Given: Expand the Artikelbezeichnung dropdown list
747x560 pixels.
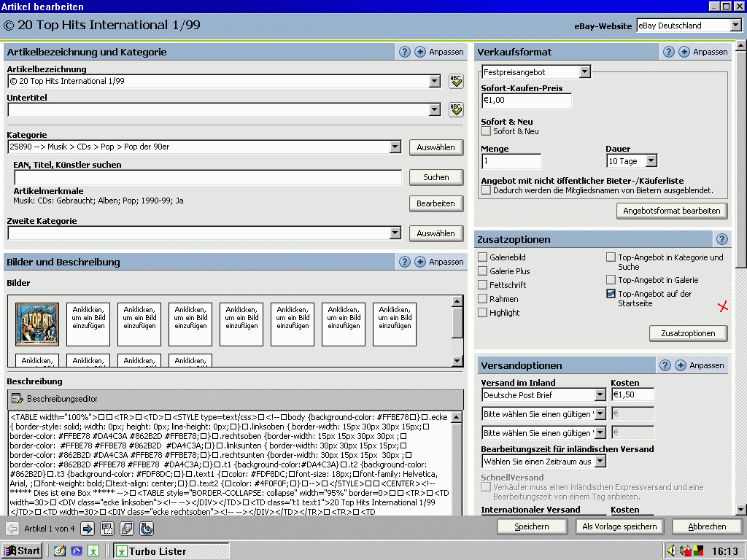Looking at the screenshot, I should (435, 81).
